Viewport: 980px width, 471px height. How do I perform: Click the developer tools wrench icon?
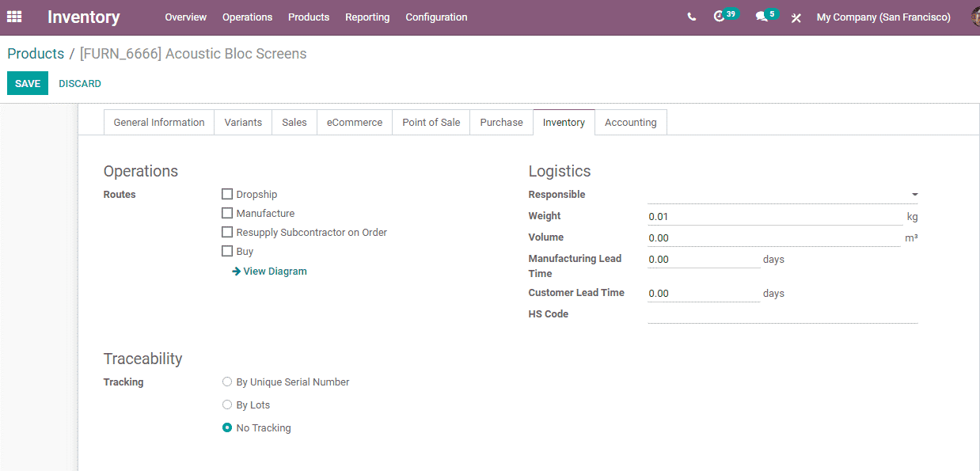pos(796,17)
